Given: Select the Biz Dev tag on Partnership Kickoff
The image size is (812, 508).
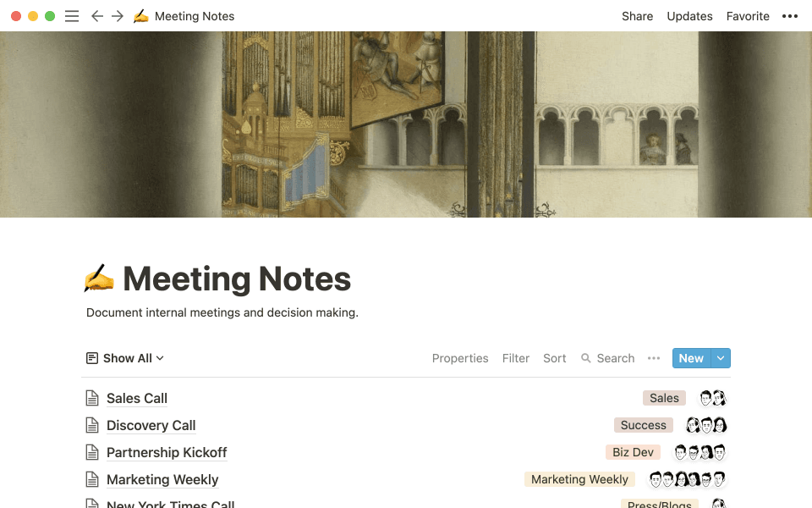Looking at the screenshot, I should click(x=633, y=451).
